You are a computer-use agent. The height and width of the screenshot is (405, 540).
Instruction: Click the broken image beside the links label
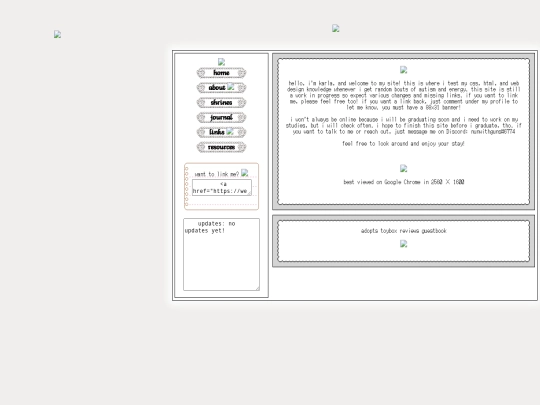click(230, 131)
